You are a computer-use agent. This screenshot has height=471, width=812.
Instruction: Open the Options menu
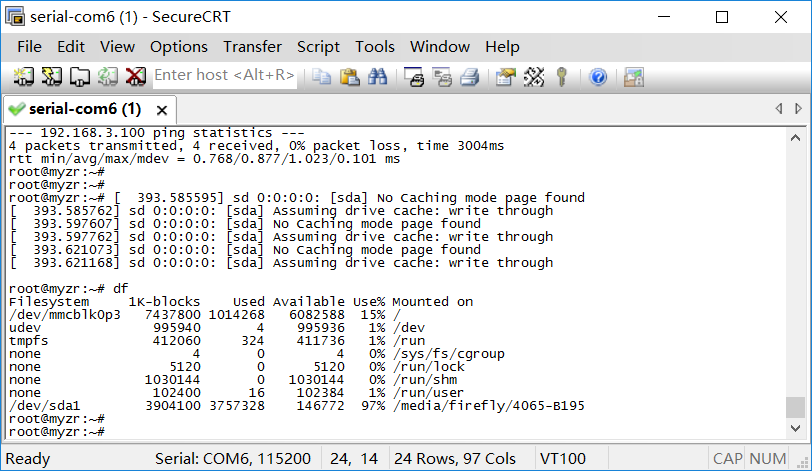[x=179, y=47]
